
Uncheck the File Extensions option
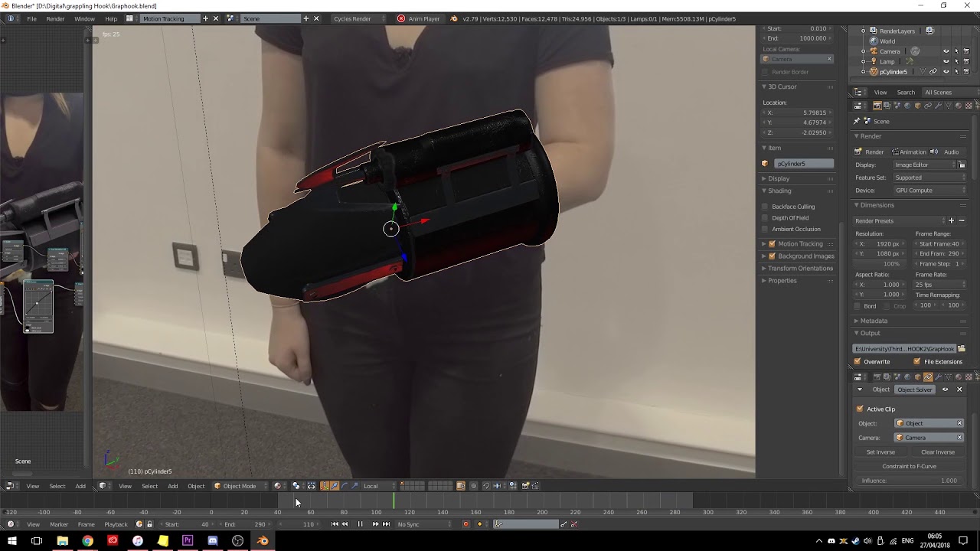(x=917, y=361)
